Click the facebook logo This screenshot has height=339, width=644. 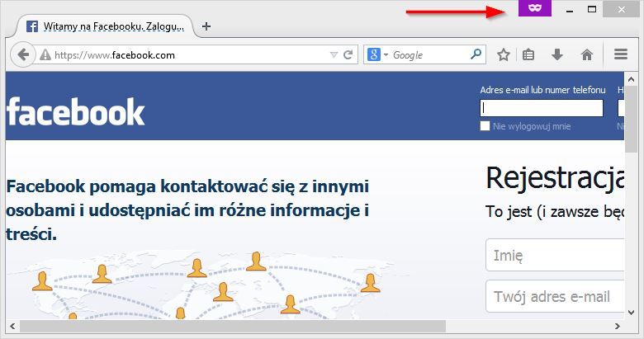click(x=76, y=111)
